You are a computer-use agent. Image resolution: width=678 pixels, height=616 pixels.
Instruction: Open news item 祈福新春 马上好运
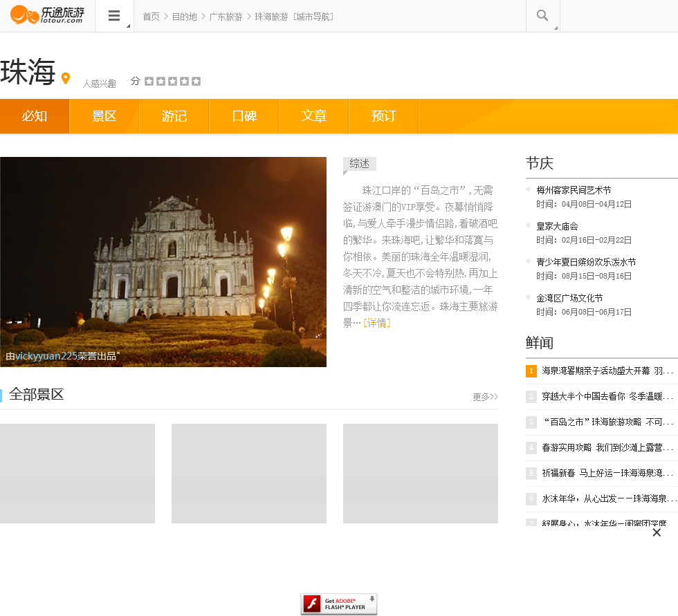607,473
